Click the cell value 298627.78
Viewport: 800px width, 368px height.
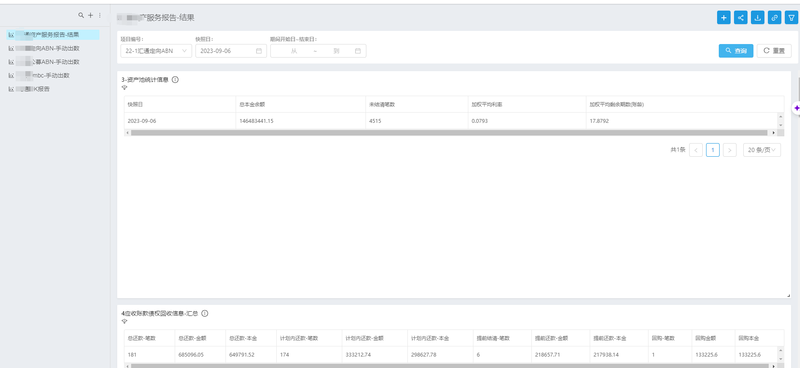424,355
